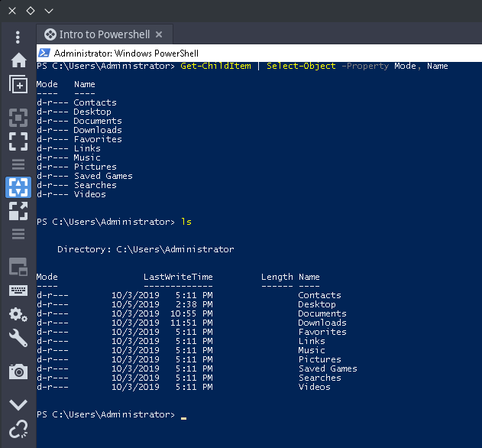482x448 pixels.
Task: Toggle the scaled mode expand-arrows icon
Action: pyautogui.click(x=18, y=211)
